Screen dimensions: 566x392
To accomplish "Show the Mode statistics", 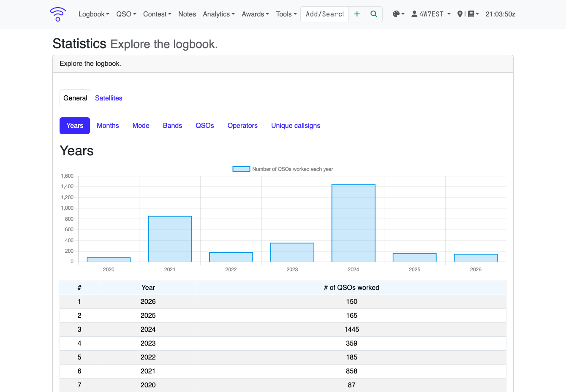I will pos(141,126).
